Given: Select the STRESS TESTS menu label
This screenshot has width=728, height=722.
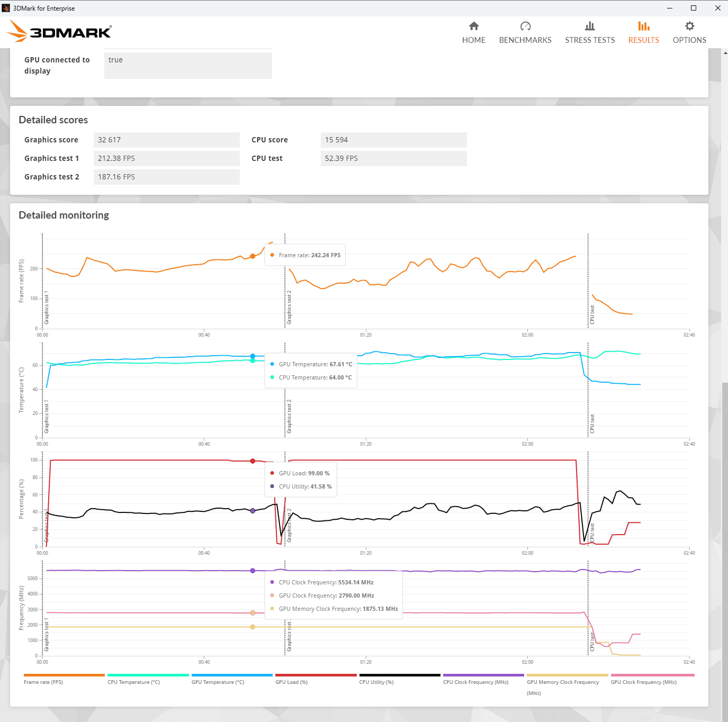Looking at the screenshot, I should (x=590, y=40).
